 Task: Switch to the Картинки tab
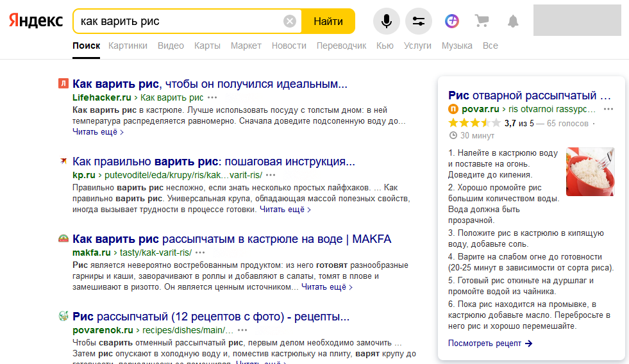(x=128, y=45)
